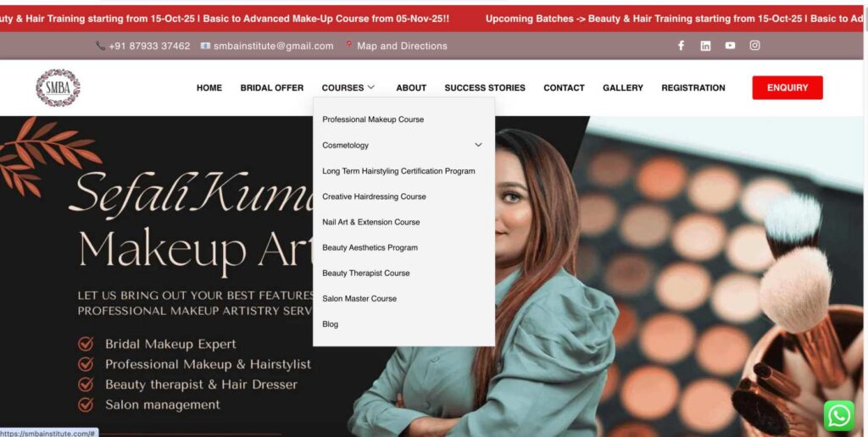
Task: Open Salon Master Course entry
Action: (x=359, y=298)
